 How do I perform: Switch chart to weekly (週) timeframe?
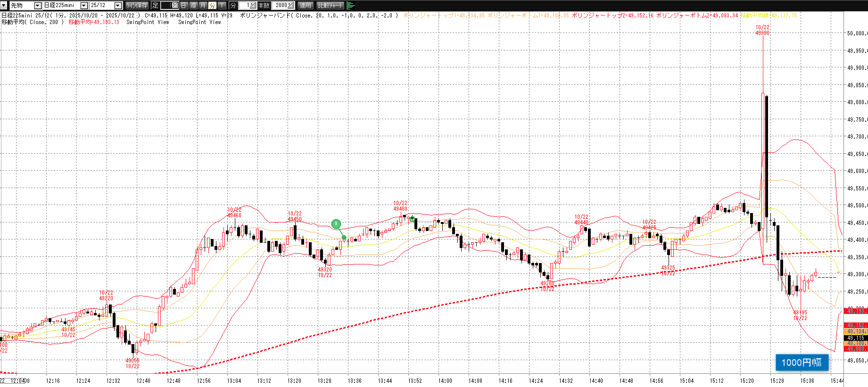pyautogui.click(x=193, y=6)
